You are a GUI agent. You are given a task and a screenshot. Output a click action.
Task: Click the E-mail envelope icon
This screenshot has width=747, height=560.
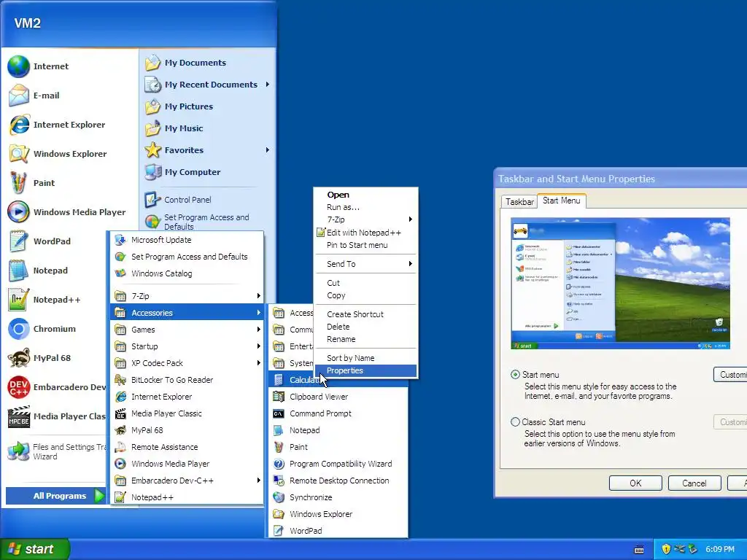point(18,96)
